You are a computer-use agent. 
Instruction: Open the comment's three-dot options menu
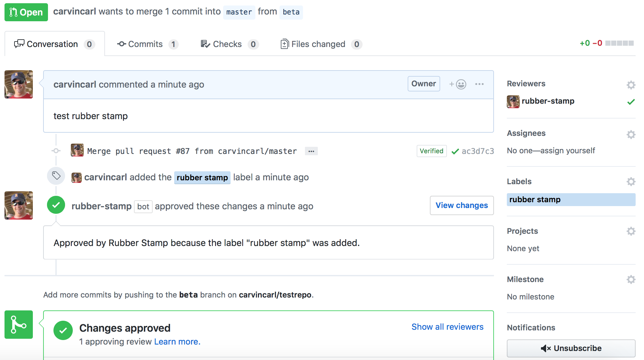click(x=479, y=84)
